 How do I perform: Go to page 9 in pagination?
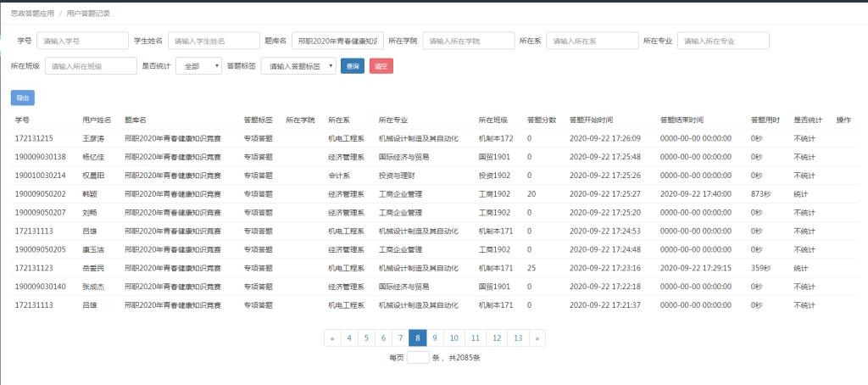click(434, 338)
